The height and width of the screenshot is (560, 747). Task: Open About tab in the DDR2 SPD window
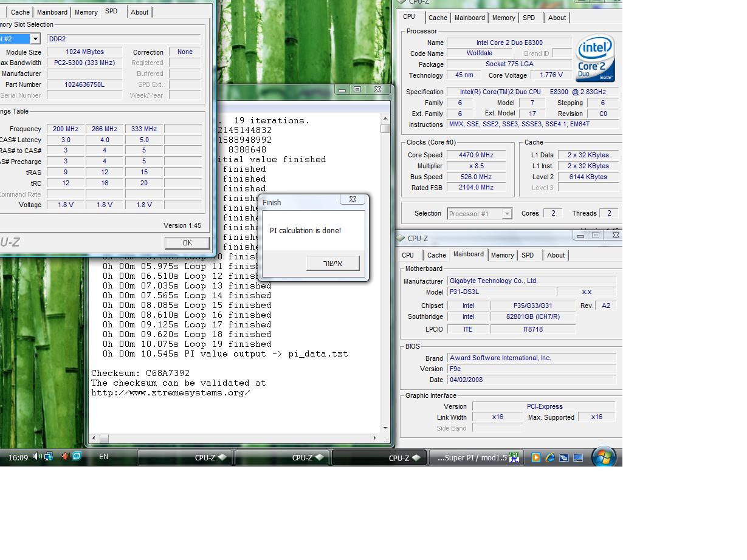tap(140, 12)
